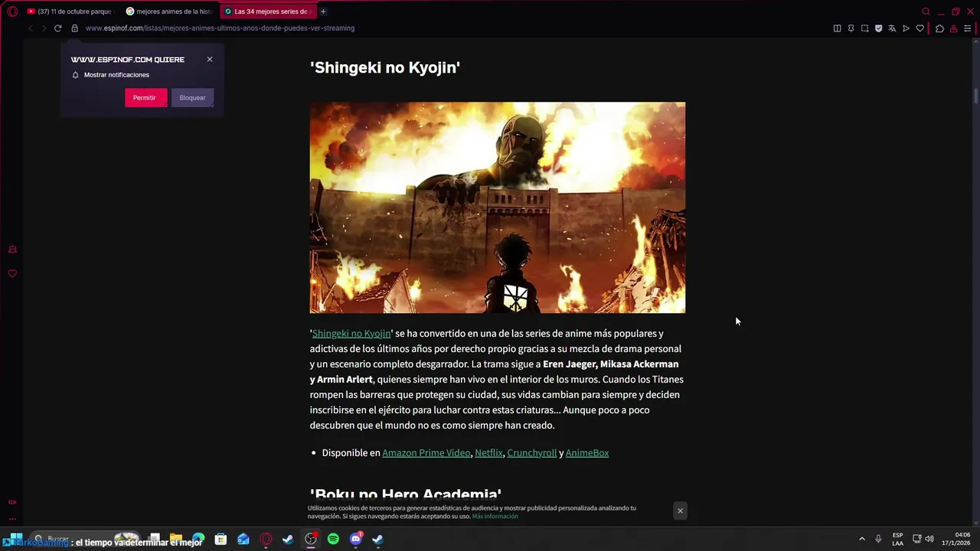Allow notifications with Permitir button

pos(145,97)
